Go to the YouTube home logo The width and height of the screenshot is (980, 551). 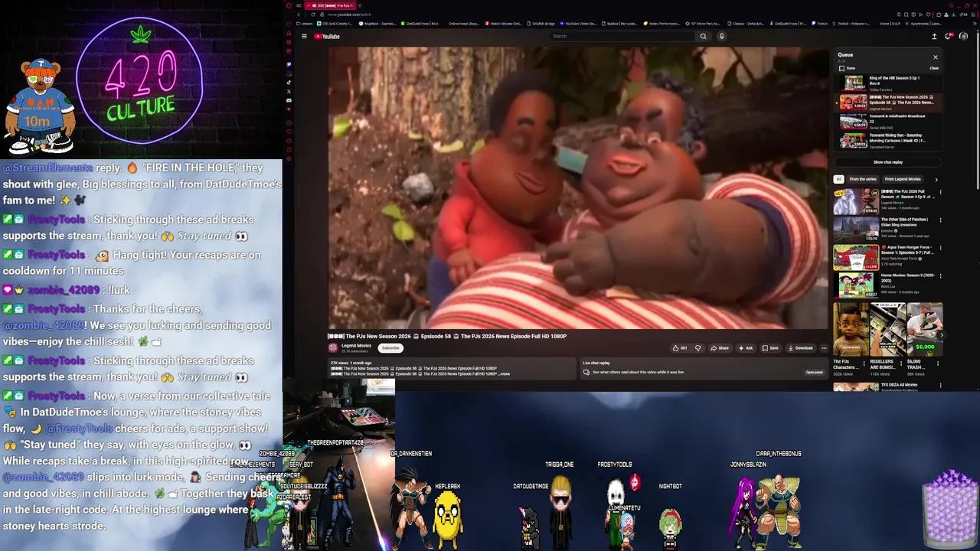[x=327, y=36]
